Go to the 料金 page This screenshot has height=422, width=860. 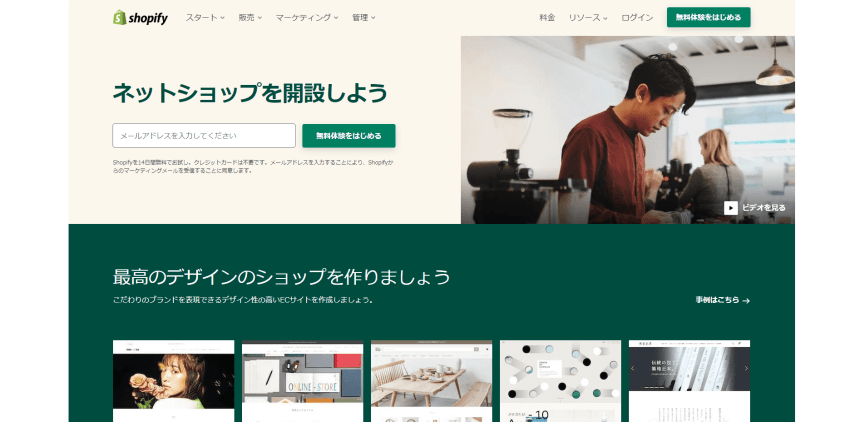(x=547, y=18)
